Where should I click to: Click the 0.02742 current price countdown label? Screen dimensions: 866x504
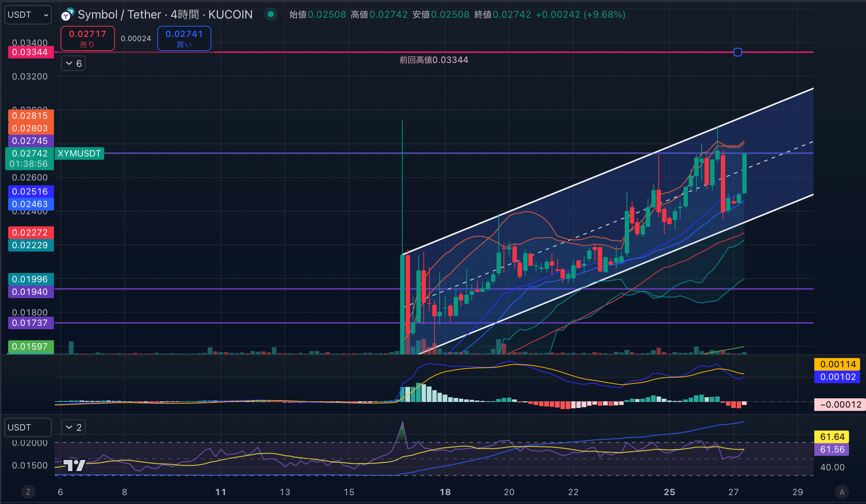tap(30, 159)
